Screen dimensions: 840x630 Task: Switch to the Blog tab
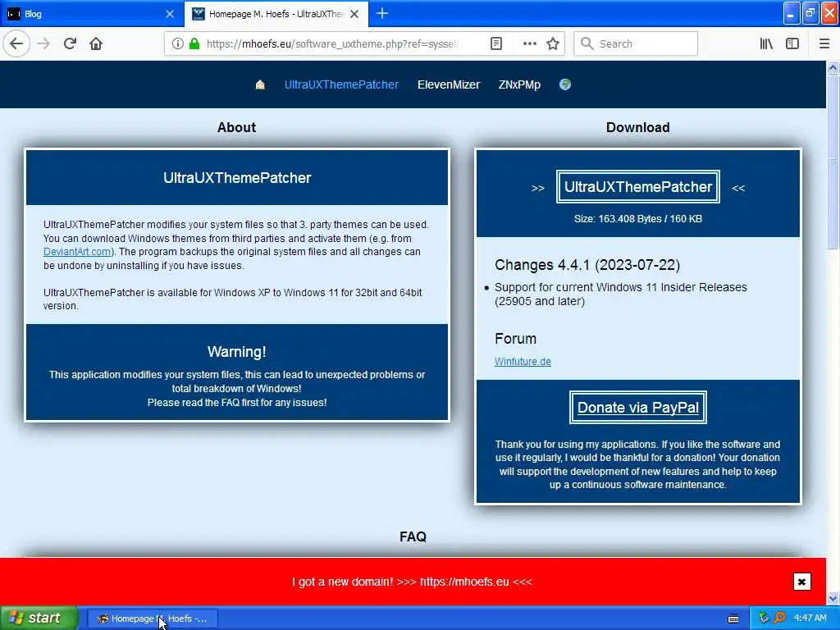pos(92,14)
